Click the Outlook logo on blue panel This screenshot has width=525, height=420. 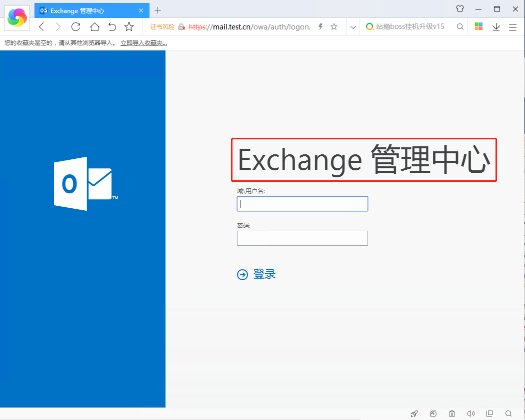coord(86,184)
